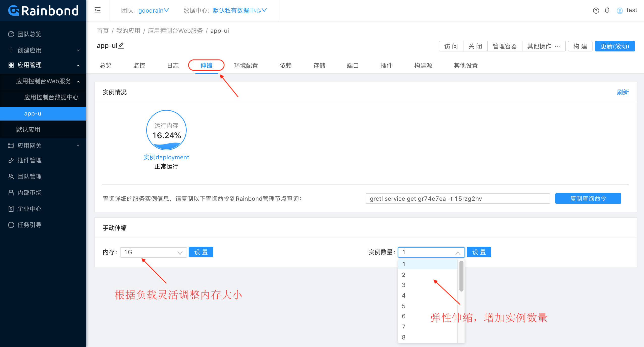
Task: Close the 实例数量 instance count dropdown
Action: (x=431, y=252)
